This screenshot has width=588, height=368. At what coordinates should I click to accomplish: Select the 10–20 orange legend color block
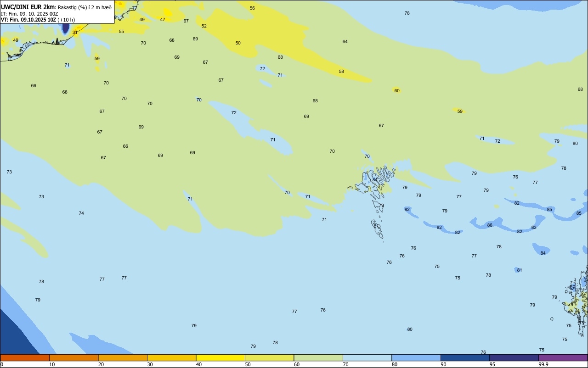(x=73, y=357)
